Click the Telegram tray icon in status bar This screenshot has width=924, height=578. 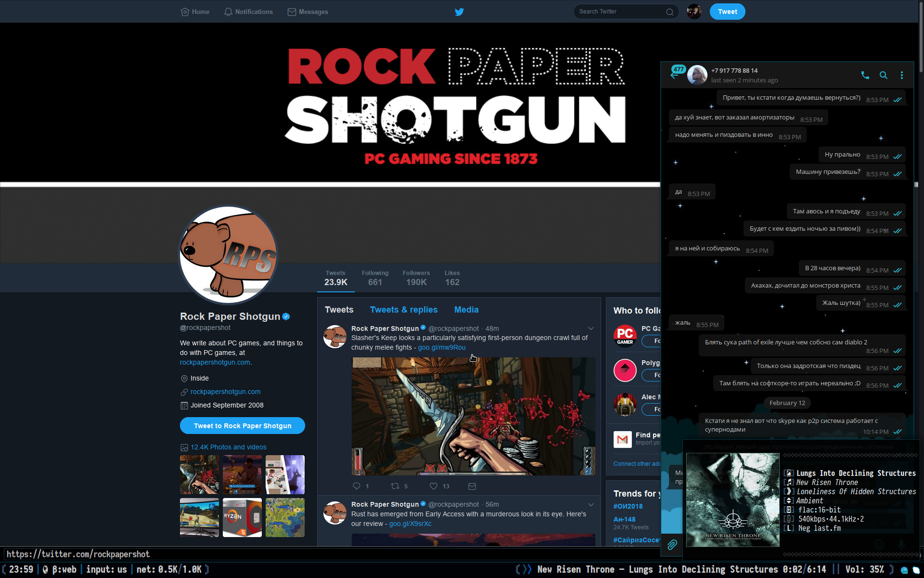[x=904, y=570]
